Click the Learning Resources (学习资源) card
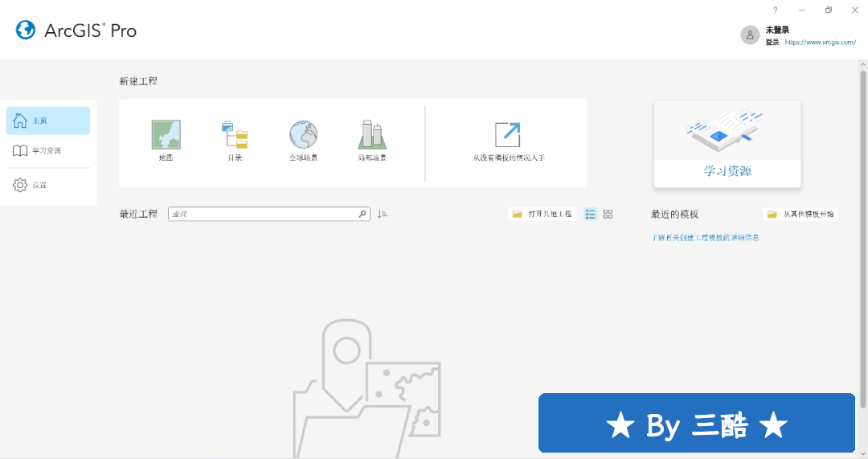This screenshot has width=868, height=459. 727,144
